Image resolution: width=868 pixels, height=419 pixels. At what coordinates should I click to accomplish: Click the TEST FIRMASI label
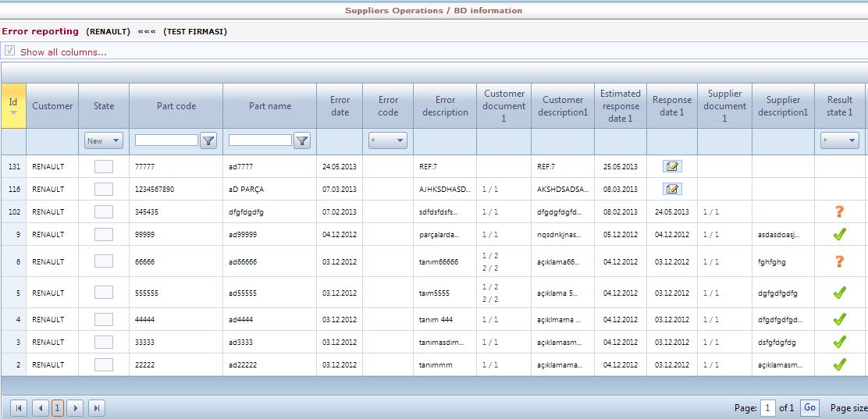pos(195,31)
